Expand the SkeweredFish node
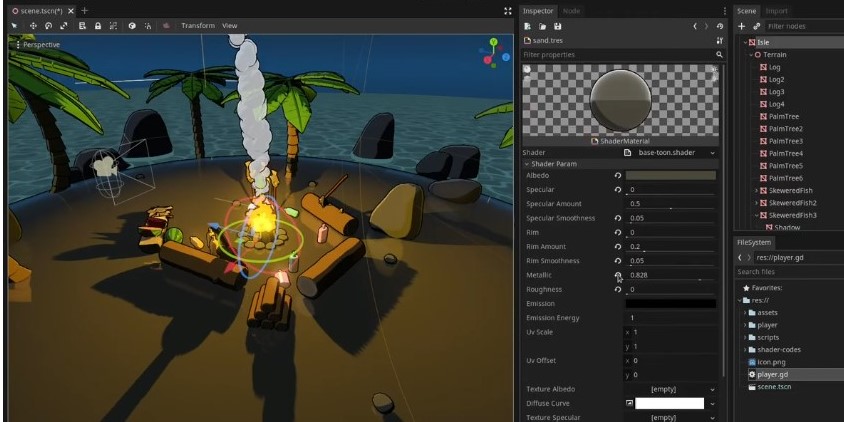Screen dimensions: 844x422 [x=756, y=191]
